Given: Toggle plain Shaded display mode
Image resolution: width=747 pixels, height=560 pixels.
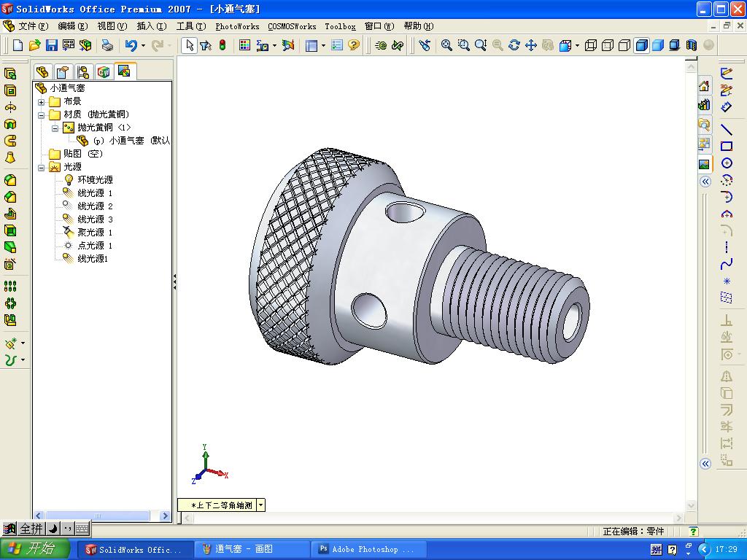Looking at the screenshot, I should click(x=658, y=45).
